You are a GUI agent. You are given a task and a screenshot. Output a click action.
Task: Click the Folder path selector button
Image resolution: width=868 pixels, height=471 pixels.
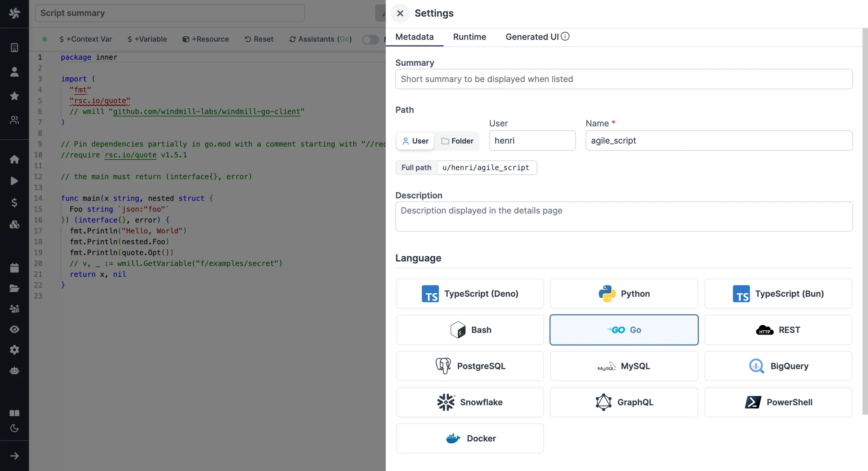click(457, 140)
